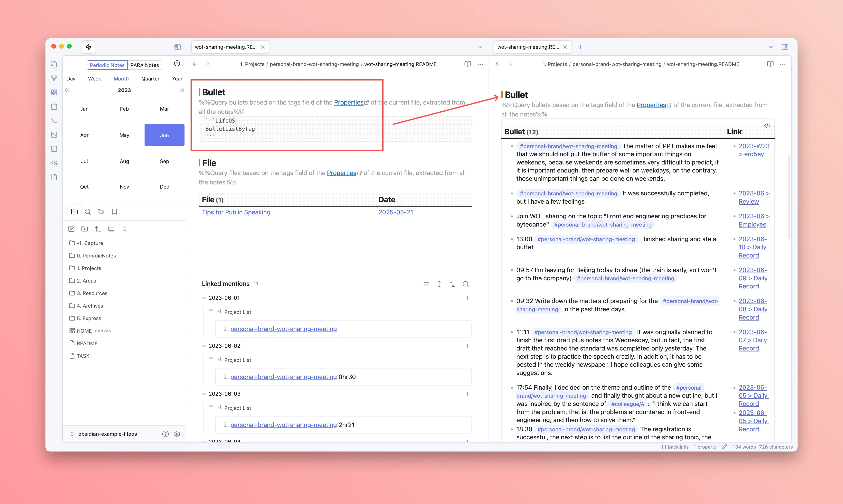Click search icon in linked mentions
Image resolution: width=843 pixels, height=504 pixels.
pyautogui.click(x=466, y=284)
